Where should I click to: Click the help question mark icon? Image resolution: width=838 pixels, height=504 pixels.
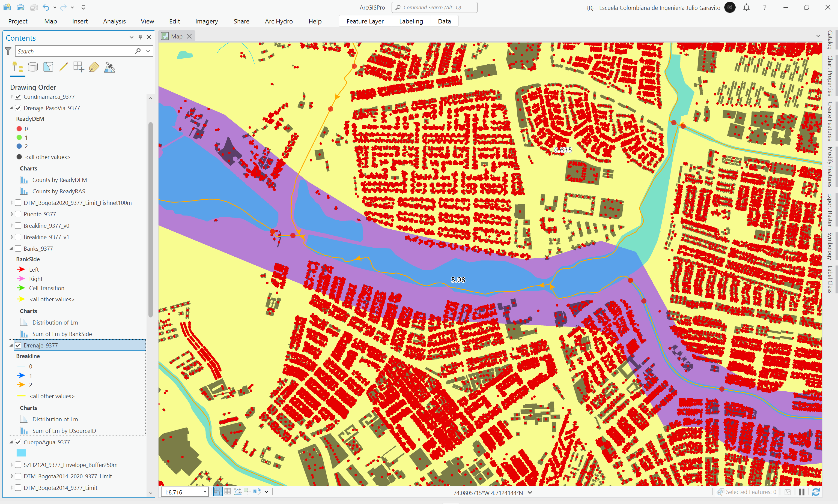[x=765, y=7]
